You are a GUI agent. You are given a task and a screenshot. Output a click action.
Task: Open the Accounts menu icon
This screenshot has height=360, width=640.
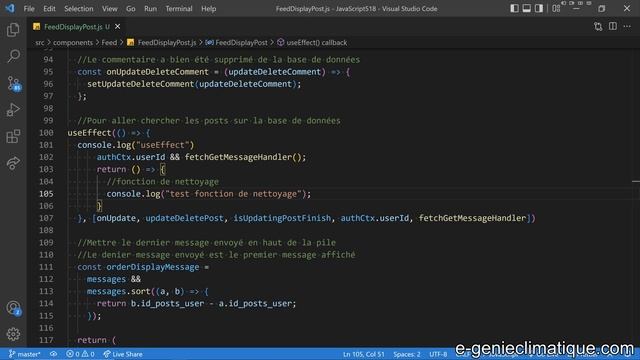(x=13, y=308)
